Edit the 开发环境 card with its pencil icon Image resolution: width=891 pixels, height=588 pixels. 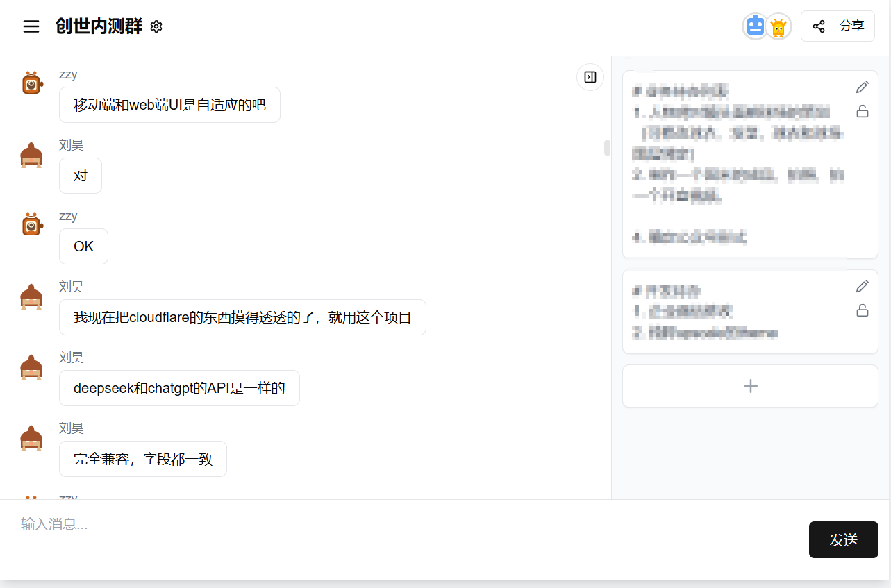click(862, 285)
